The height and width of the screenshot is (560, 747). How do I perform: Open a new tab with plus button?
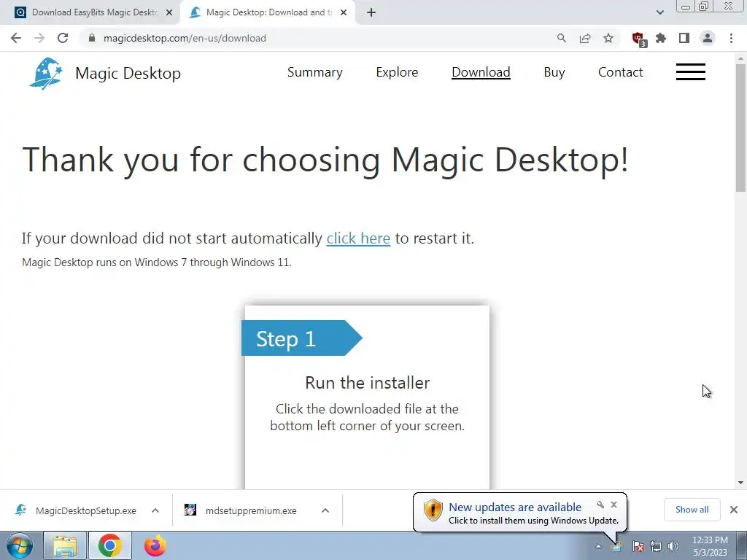coord(371,12)
